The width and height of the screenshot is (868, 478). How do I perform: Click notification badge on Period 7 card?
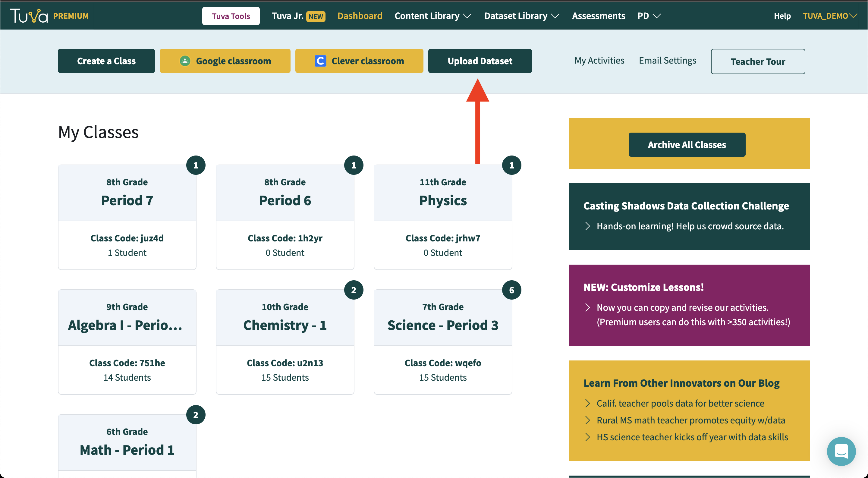coord(196,165)
